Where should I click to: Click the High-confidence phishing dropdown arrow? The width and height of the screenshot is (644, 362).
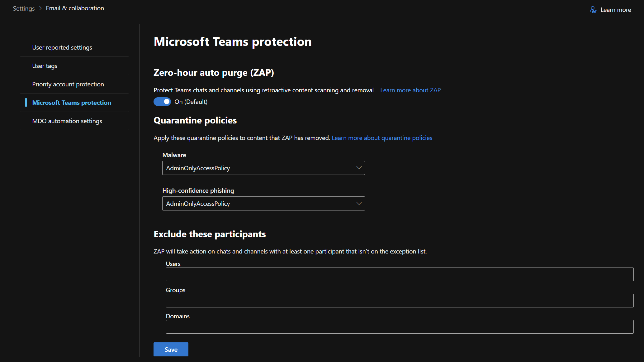[x=358, y=203]
